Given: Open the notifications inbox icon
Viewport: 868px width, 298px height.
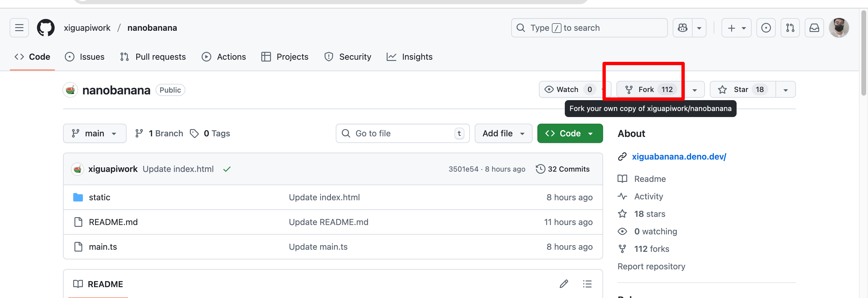Looking at the screenshot, I should click(x=814, y=28).
